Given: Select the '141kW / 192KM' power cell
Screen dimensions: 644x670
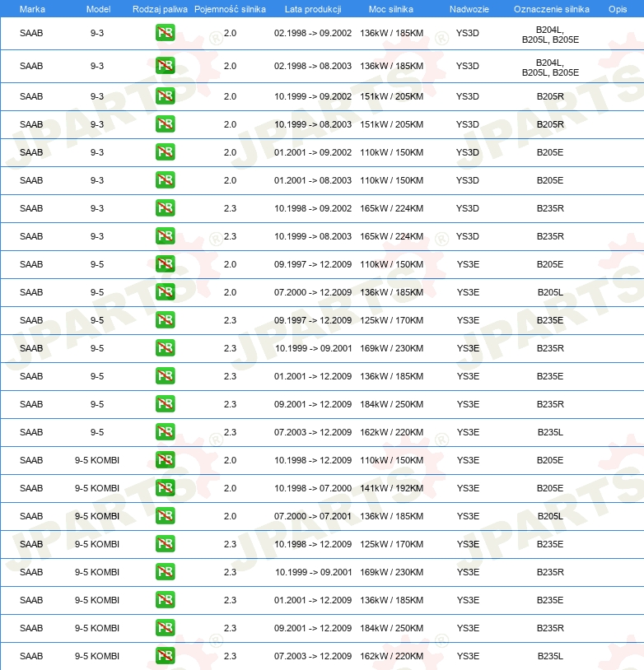Looking at the screenshot, I should pos(392,488).
